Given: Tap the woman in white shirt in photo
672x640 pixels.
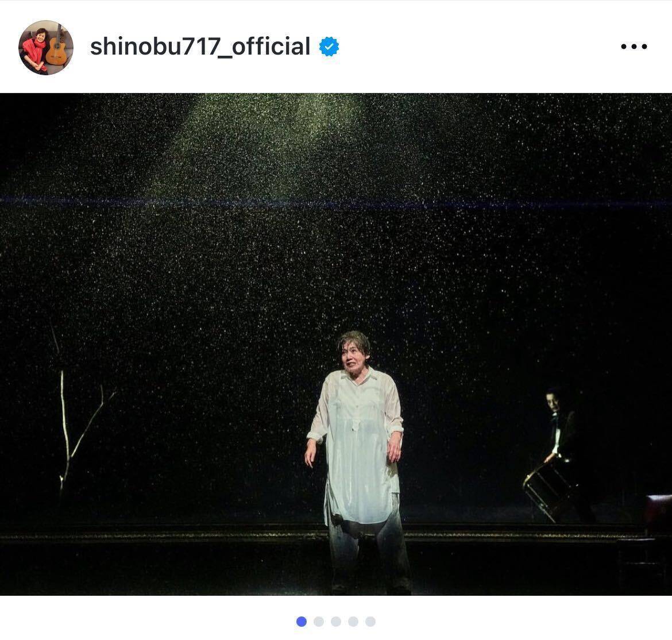Looking at the screenshot, I should (x=358, y=462).
